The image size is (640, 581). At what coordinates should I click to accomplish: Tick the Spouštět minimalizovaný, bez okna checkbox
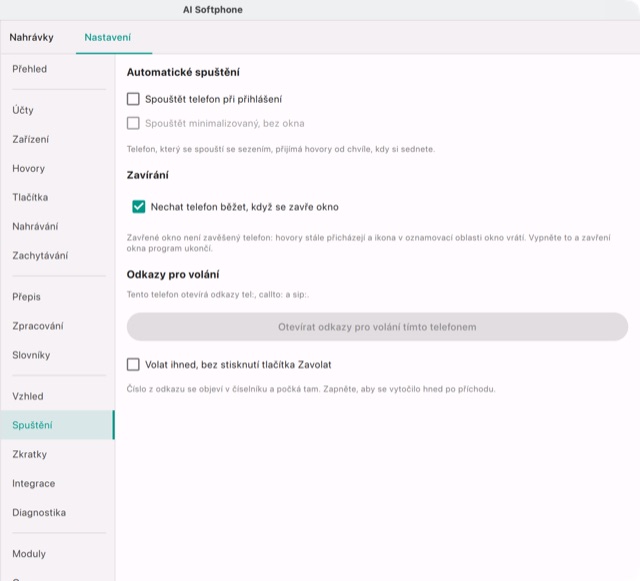click(x=133, y=123)
